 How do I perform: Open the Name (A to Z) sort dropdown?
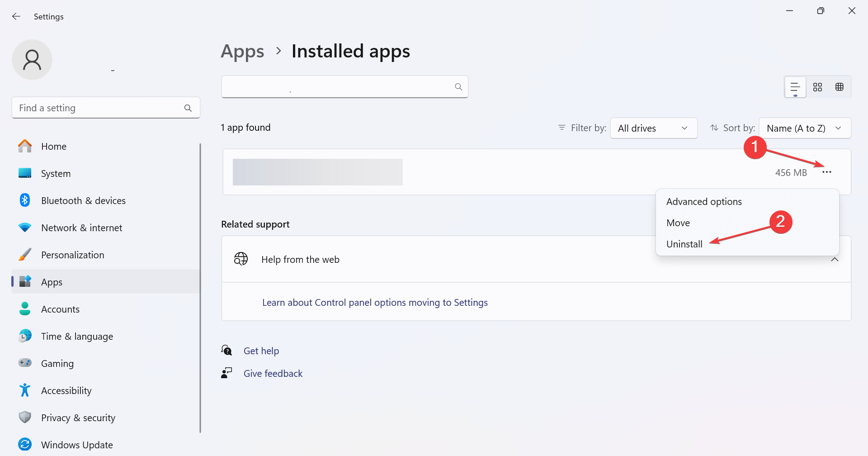coord(805,128)
